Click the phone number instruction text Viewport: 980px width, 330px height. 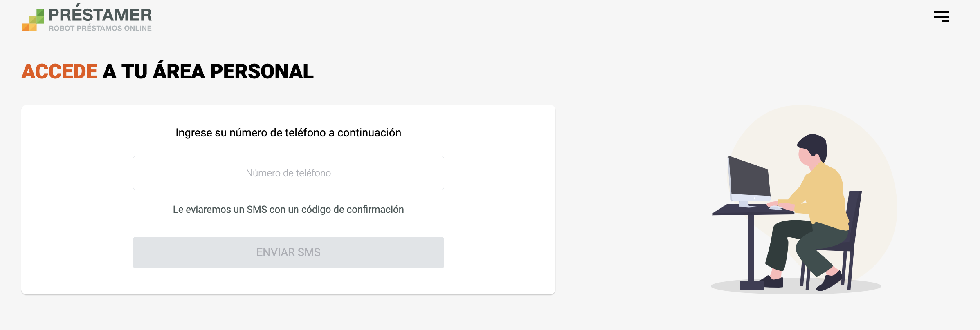288,133
